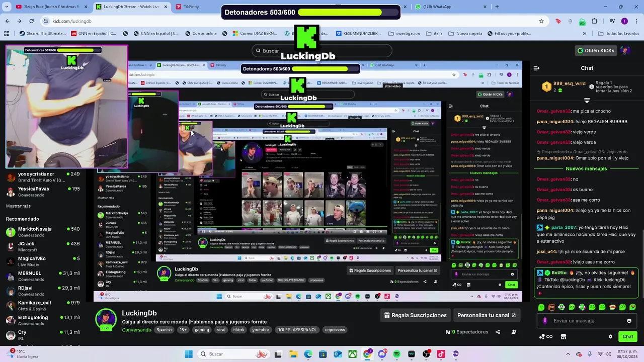This screenshot has height=362, width=644.
Task: Expand the leaderboard arrow under 999_esq_wrld
Action: pos(587,101)
